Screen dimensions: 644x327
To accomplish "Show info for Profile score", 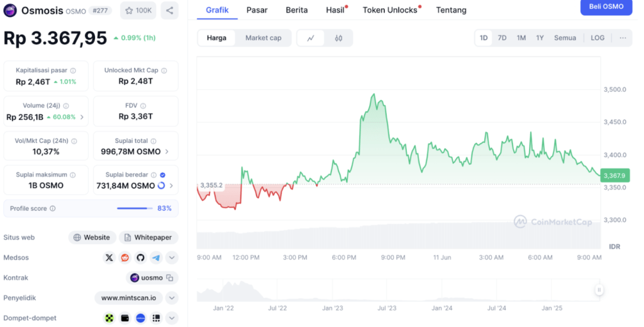I will pyautogui.click(x=53, y=209).
